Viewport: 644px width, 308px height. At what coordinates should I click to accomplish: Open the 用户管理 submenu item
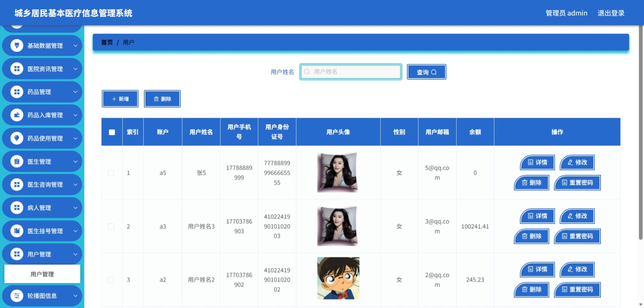[x=42, y=274]
